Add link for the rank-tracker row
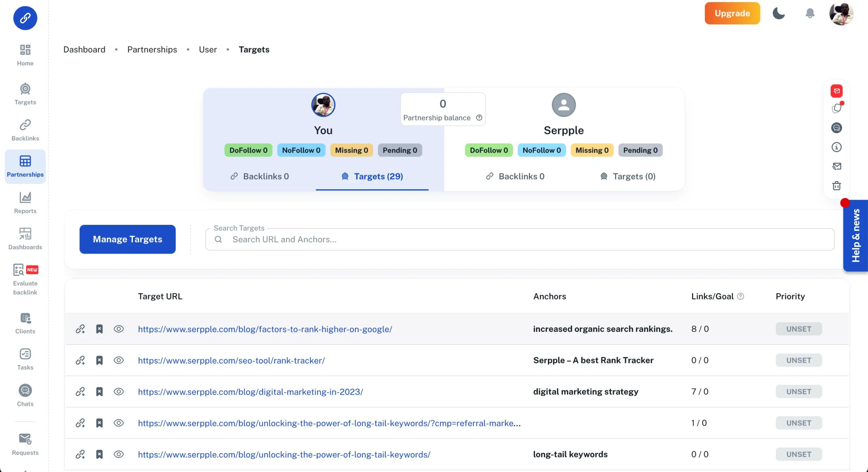The image size is (868, 472). coord(80,360)
